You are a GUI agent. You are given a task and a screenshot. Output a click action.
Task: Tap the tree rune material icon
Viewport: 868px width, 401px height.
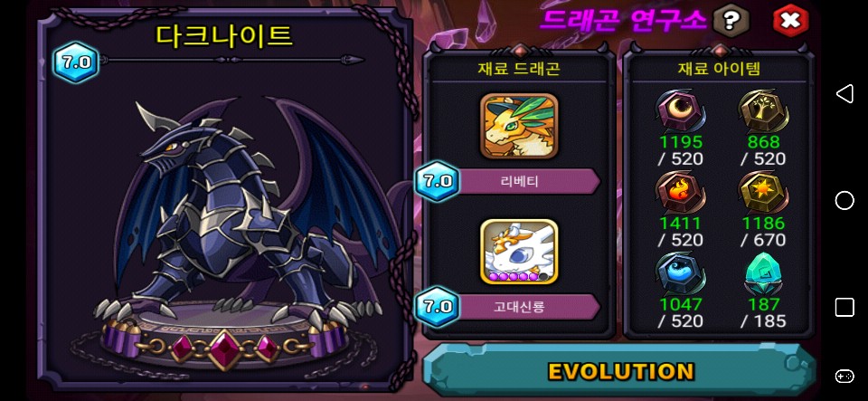[763, 110]
